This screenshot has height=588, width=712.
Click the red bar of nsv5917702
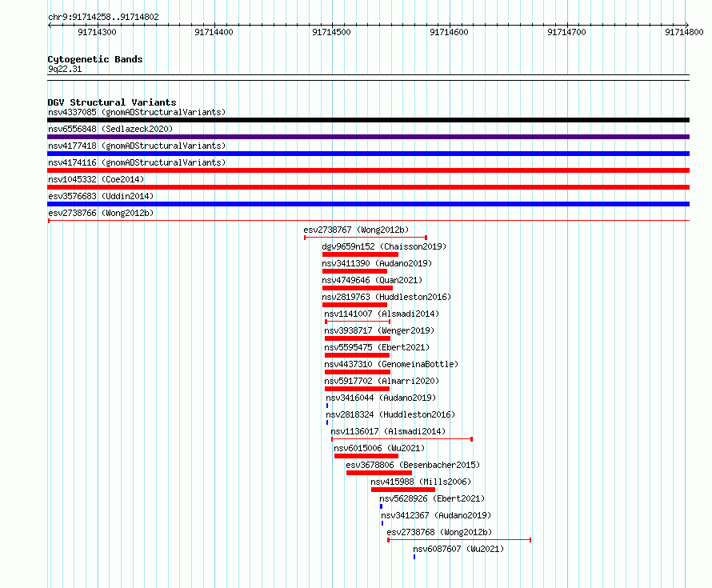coord(357,389)
